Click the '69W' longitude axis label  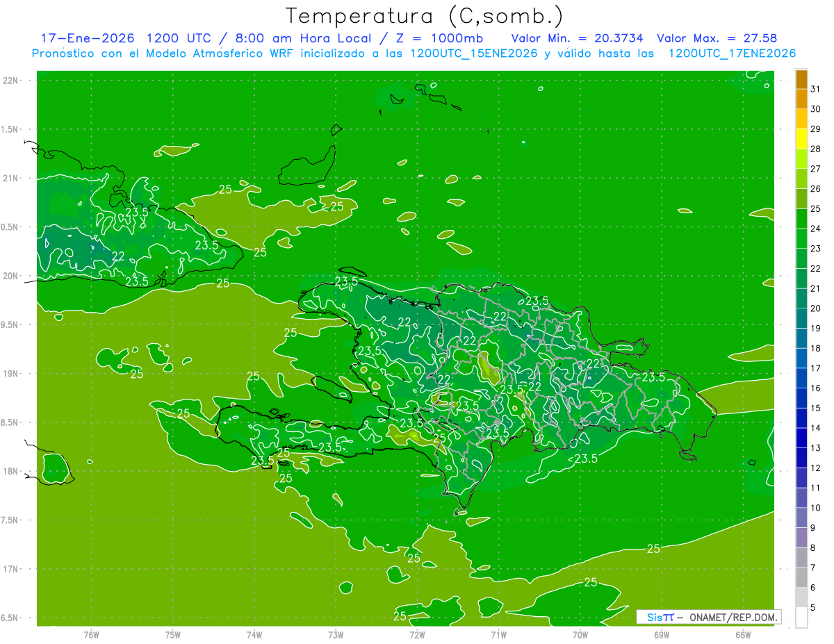tap(662, 635)
